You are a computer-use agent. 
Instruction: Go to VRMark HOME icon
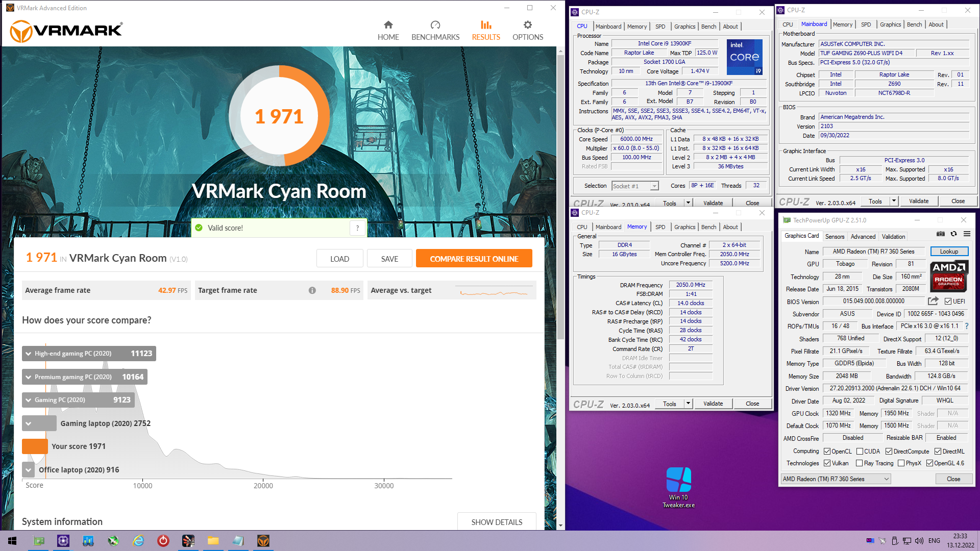(x=388, y=25)
